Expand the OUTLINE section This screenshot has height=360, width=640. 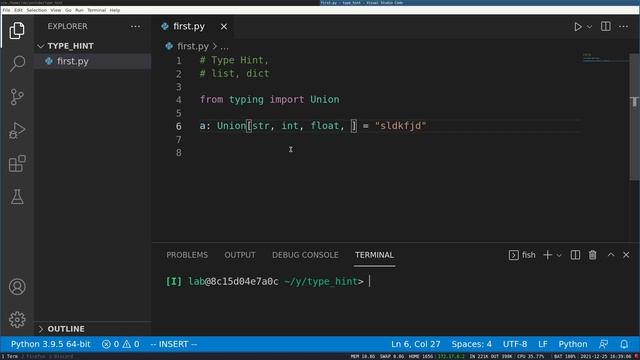tap(93, 329)
